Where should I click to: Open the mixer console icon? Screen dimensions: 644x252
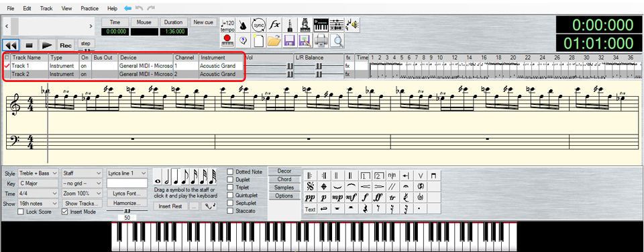pos(305,26)
